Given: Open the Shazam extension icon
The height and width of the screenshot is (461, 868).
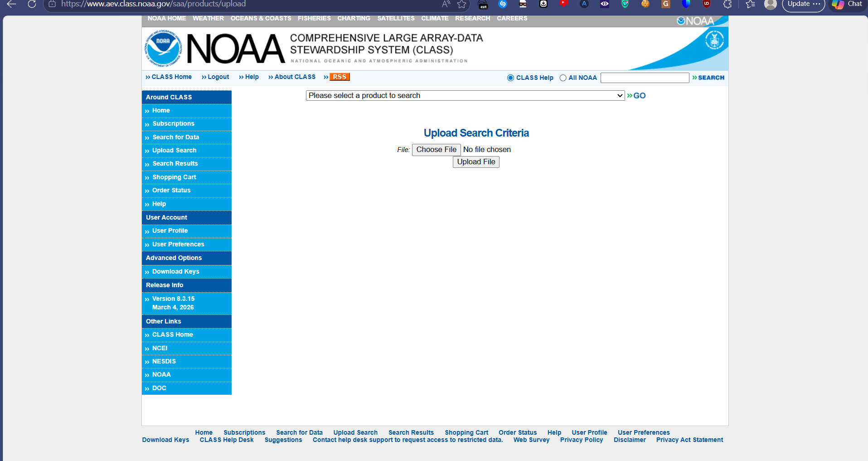Looking at the screenshot, I should pyautogui.click(x=503, y=4).
